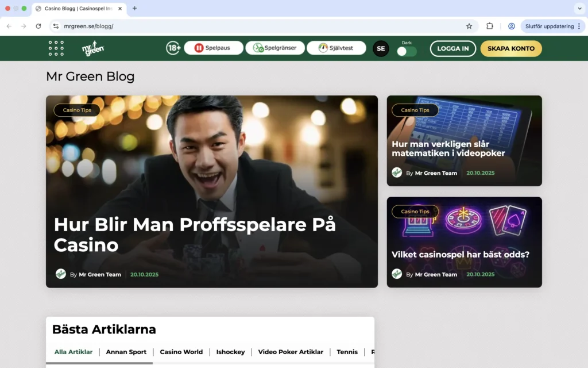Click Hur Blir Man Proffsspelare På Casino headline
The width and height of the screenshot is (588, 368).
point(195,235)
